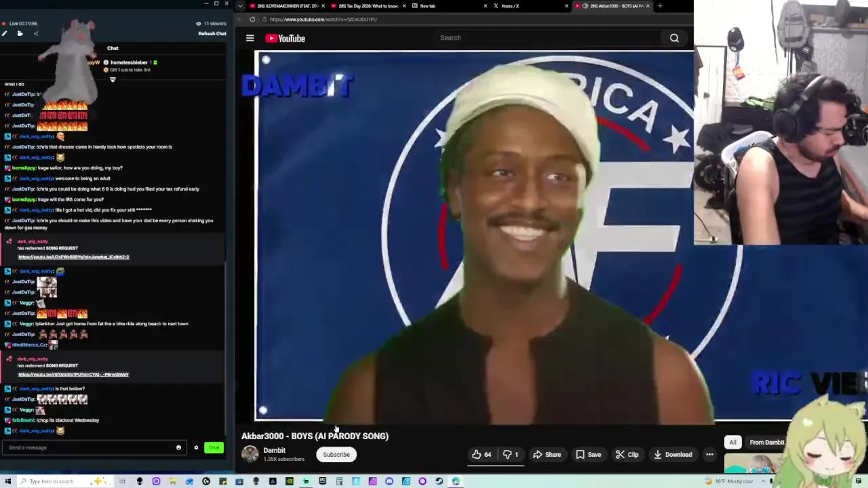Click the share stream icon in chat panel
868x488 pixels.
point(36,33)
